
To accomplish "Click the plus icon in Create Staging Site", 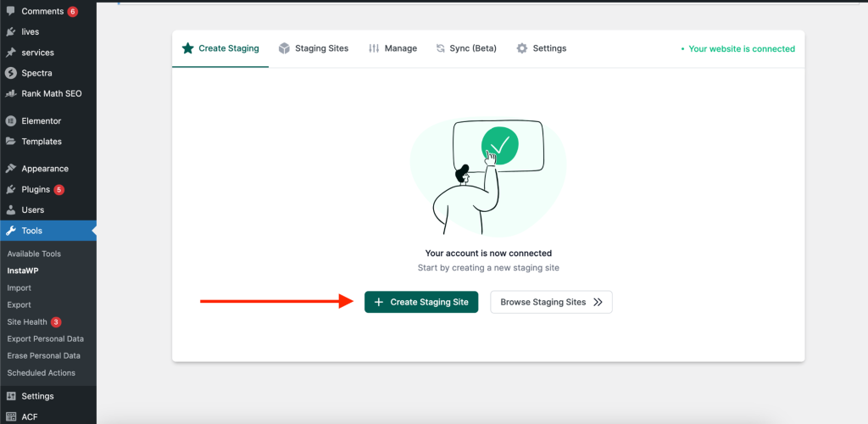I will click(x=379, y=302).
